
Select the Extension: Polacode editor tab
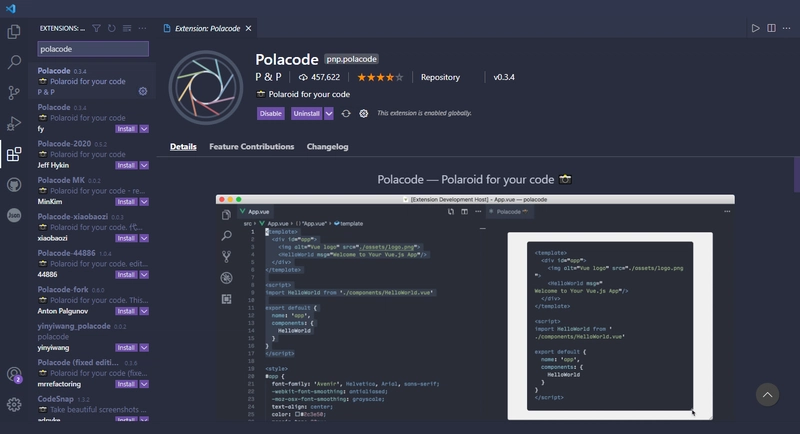click(207, 29)
